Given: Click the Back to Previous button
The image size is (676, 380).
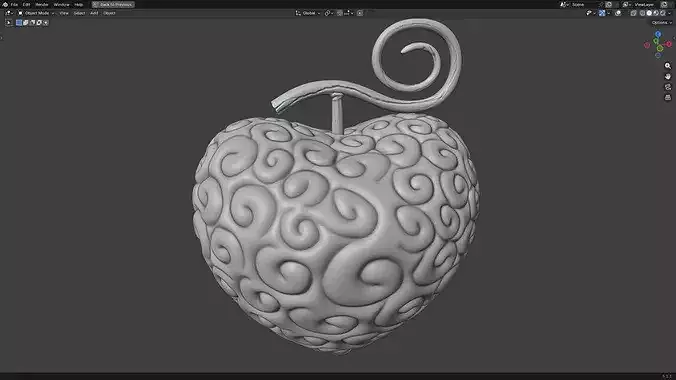Looking at the screenshot, I should point(113,4).
